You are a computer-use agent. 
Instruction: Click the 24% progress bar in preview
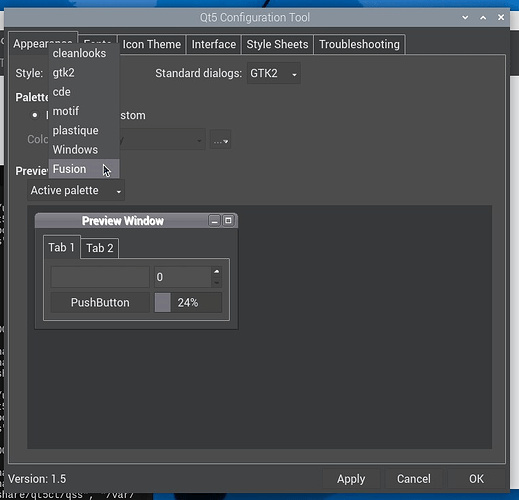[x=188, y=303]
